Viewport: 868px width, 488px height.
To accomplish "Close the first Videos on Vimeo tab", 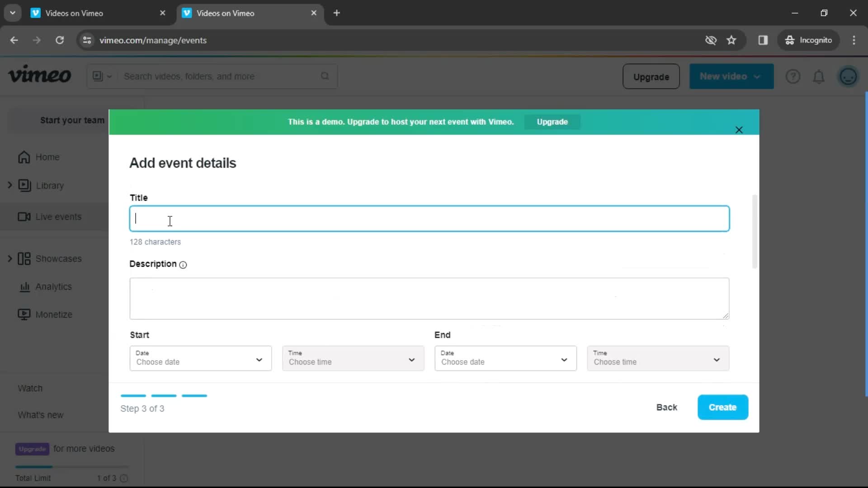I will 163,13.
